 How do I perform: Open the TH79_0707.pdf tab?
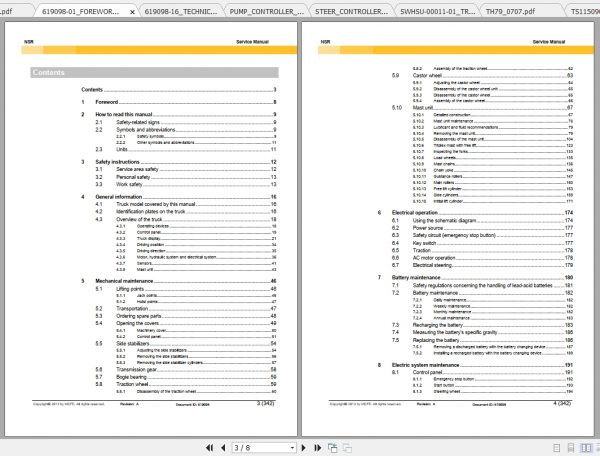point(510,11)
